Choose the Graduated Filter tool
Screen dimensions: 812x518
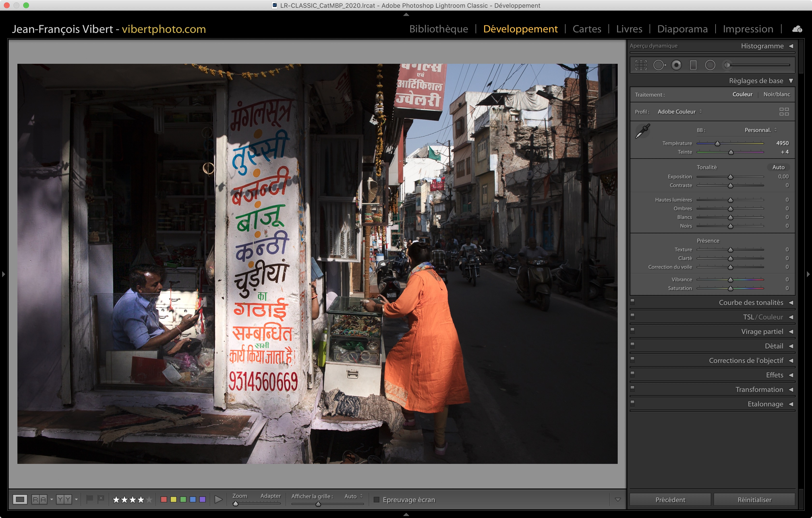pos(693,65)
